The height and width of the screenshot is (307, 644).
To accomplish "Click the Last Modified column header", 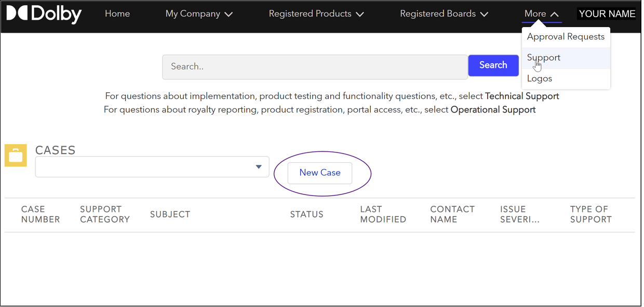I will click(x=383, y=214).
